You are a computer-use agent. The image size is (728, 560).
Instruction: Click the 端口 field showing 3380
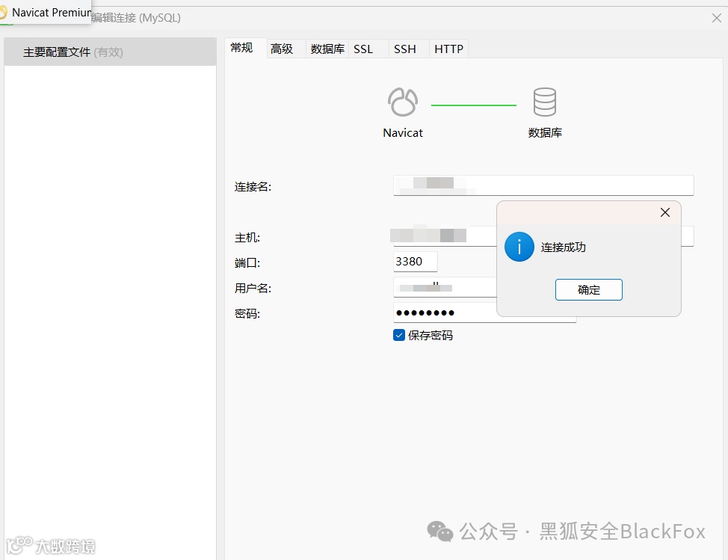click(x=415, y=262)
